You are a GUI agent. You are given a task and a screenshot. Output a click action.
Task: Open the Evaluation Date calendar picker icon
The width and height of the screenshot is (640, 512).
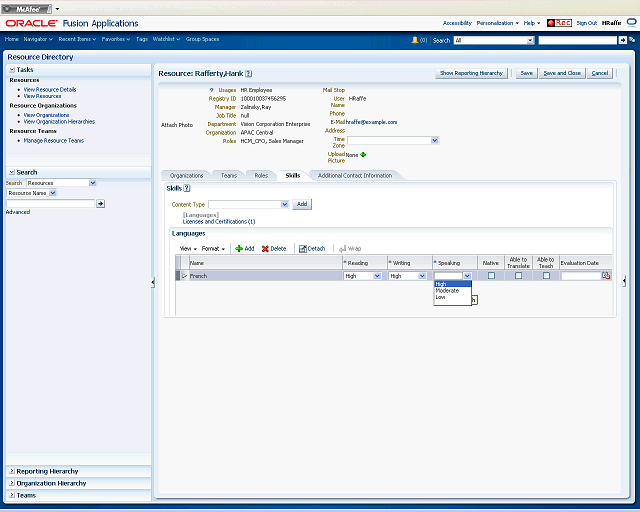tap(606, 276)
